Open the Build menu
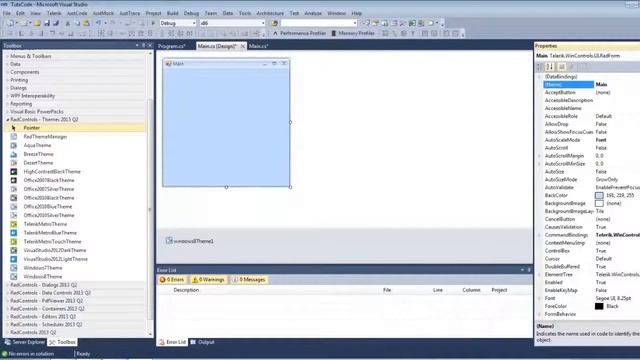 [173, 13]
